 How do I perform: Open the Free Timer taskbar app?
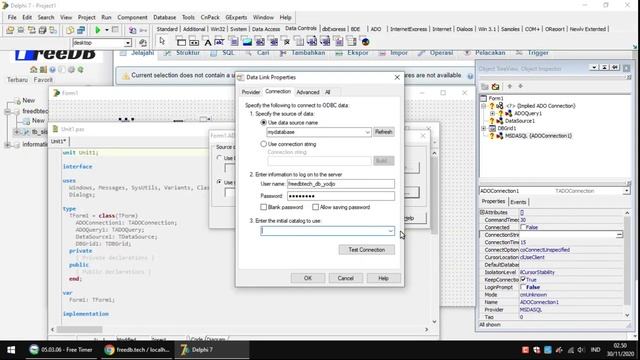pyautogui.click(x=61, y=350)
